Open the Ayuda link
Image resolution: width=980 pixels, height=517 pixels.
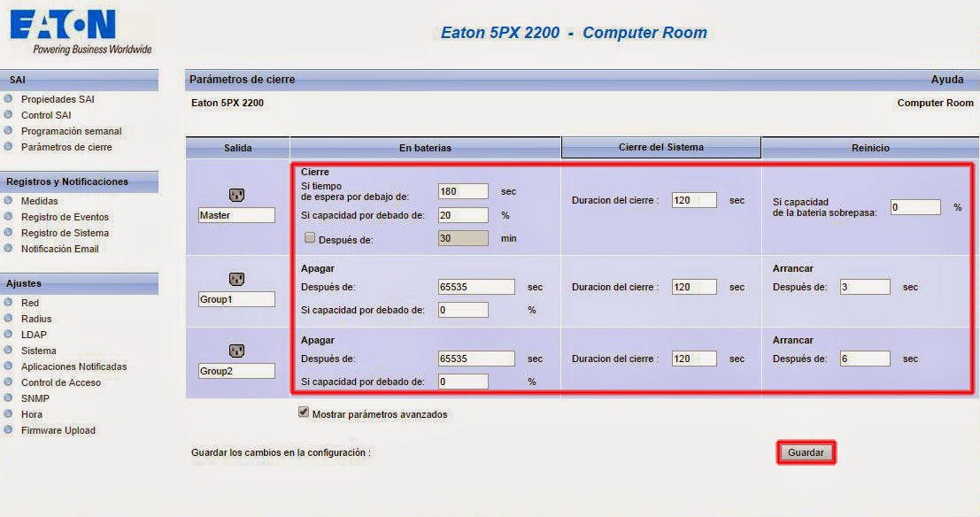[x=947, y=79]
